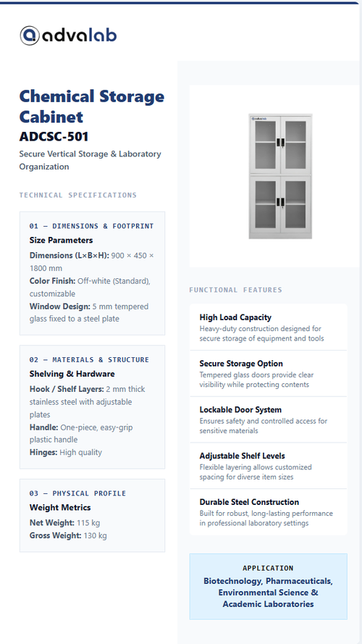Viewport: 362px width, 644px height.
Task: Select the ADCSC-501 model number
Action: point(54,136)
